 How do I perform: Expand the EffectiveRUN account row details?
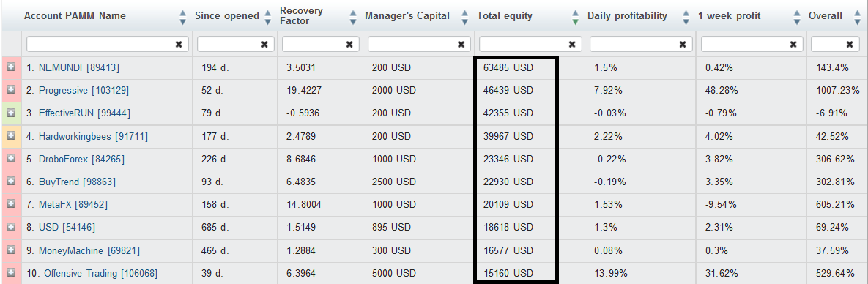pyautogui.click(x=11, y=113)
